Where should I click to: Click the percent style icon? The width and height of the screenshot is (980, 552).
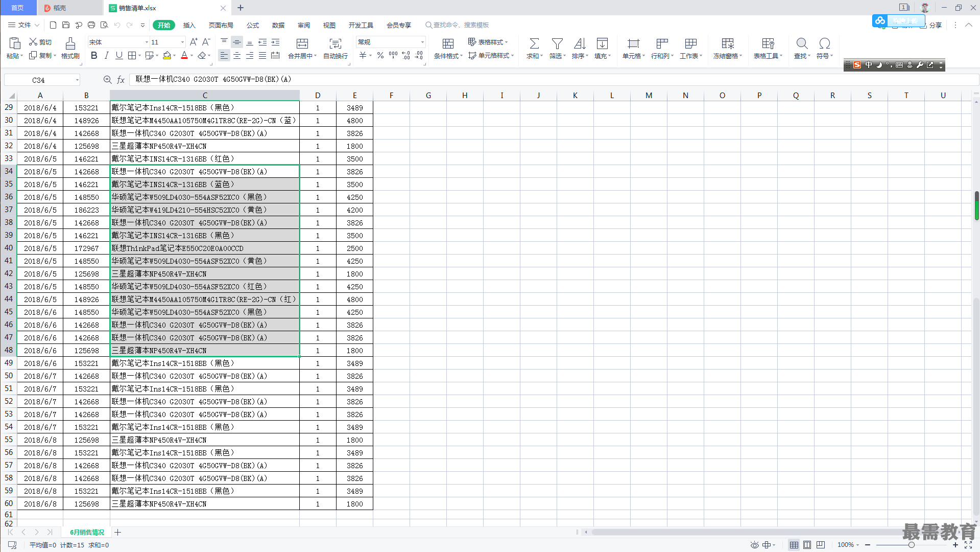(380, 55)
